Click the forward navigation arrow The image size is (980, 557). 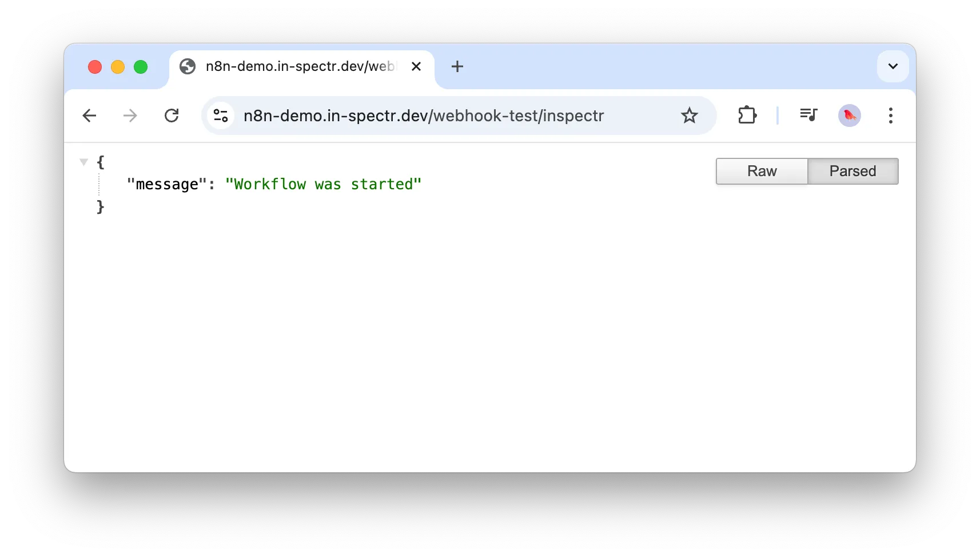[130, 116]
